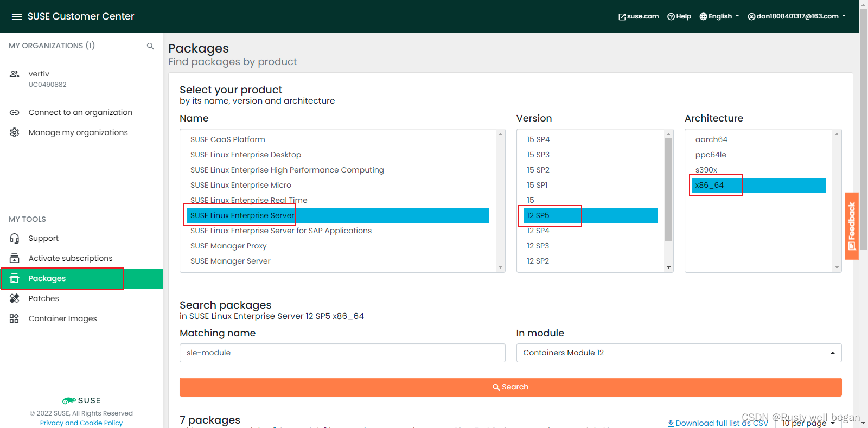Expand the Containers Module 12 dropdown

tap(679, 353)
